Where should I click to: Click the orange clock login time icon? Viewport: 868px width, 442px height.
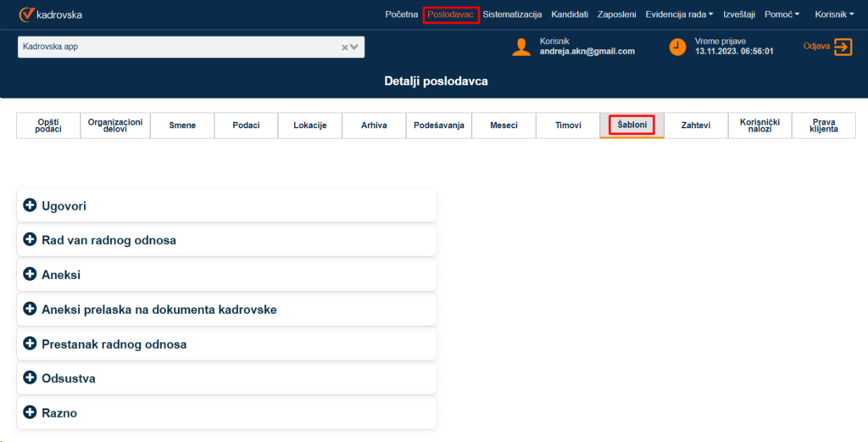pyautogui.click(x=677, y=47)
